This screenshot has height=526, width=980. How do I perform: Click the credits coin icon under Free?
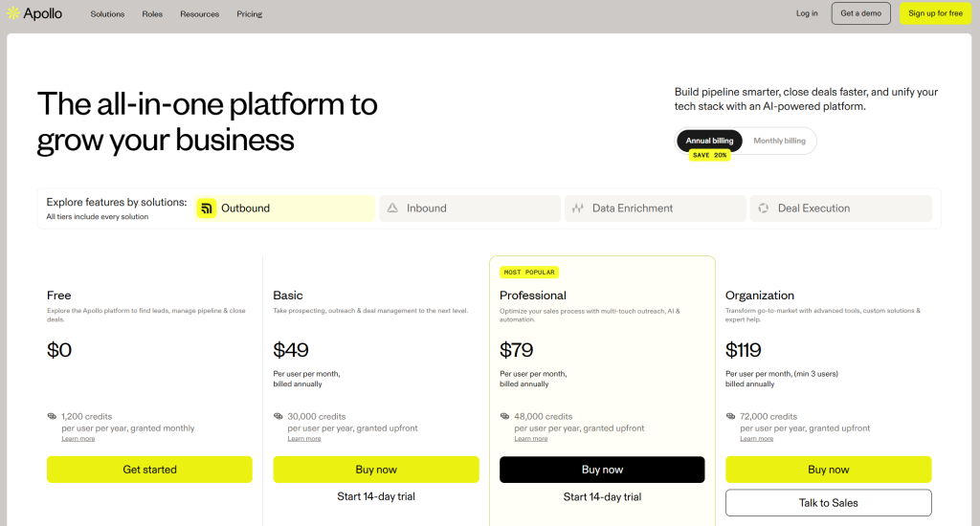click(x=52, y=417)
